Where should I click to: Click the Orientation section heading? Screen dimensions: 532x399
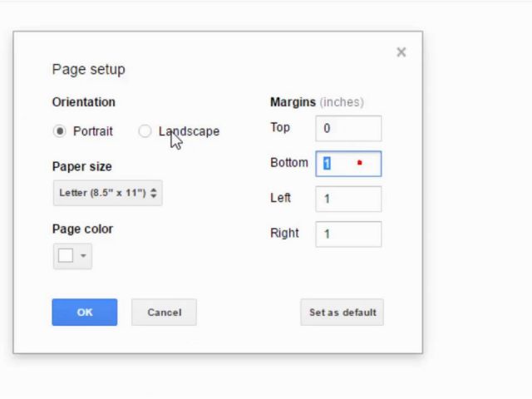(x=83, y=102)
